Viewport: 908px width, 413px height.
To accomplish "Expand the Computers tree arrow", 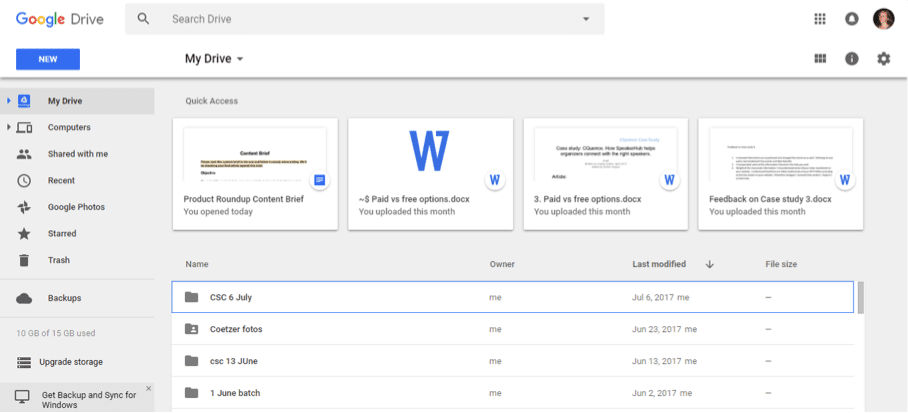I will [x=9, y=127].
